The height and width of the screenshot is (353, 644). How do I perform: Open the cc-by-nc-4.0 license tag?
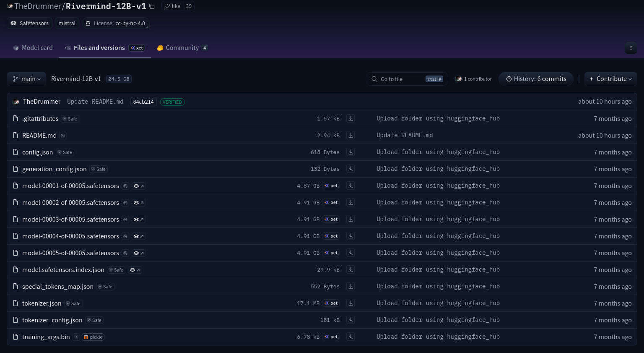coord(116,24)
